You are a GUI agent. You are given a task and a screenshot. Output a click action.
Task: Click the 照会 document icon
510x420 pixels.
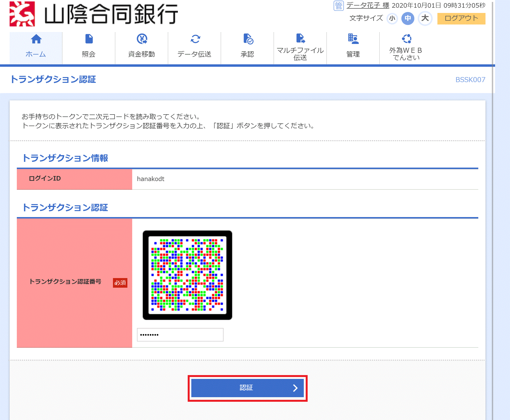point(89,39)
